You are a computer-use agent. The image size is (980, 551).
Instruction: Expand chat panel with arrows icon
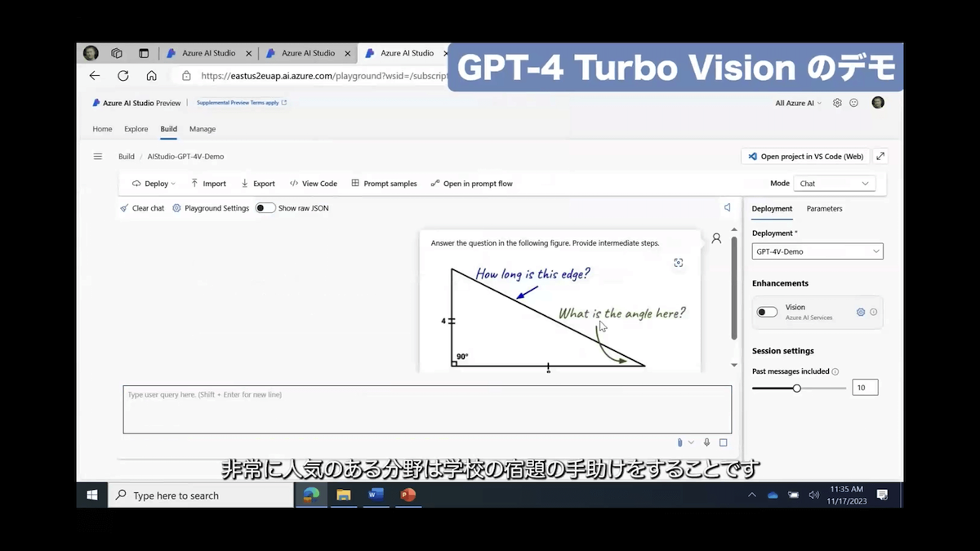[x=880, y=156]
